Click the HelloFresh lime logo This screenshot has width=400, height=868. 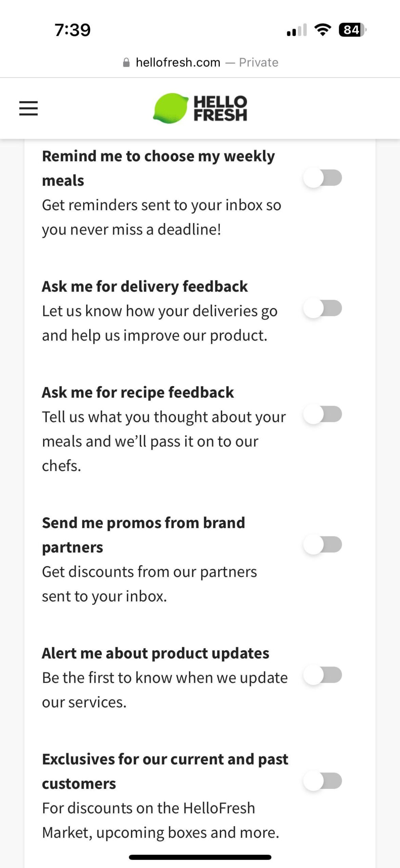tap(171, 108)
